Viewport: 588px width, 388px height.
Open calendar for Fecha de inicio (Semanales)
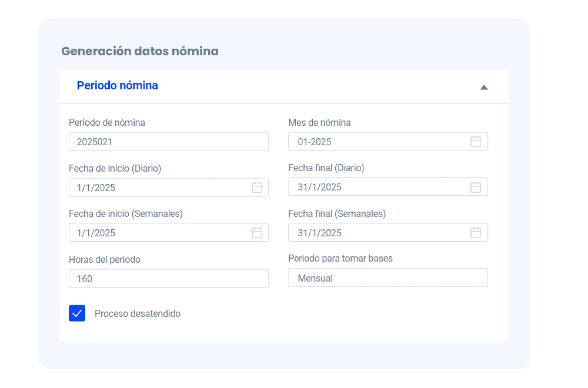point(257,233)
